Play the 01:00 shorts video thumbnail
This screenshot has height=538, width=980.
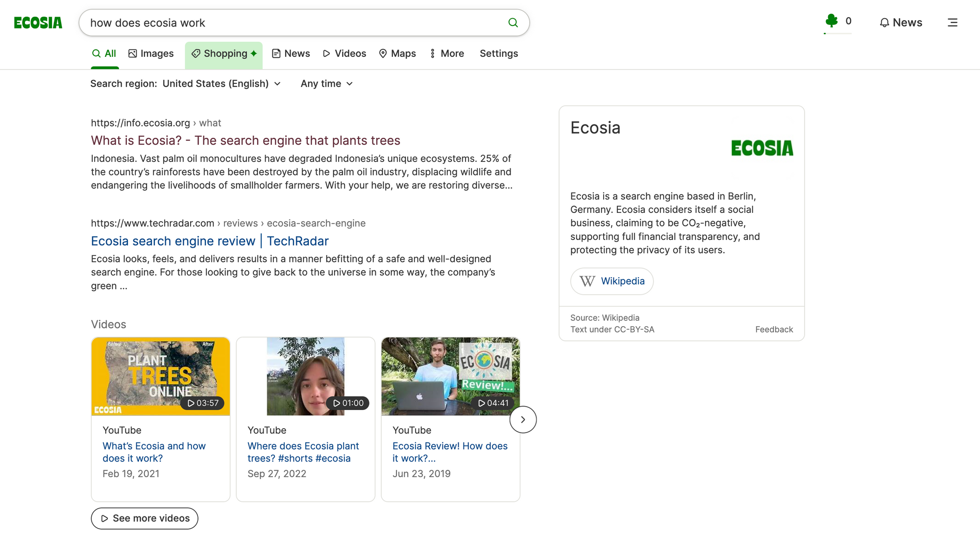(306, 376)
